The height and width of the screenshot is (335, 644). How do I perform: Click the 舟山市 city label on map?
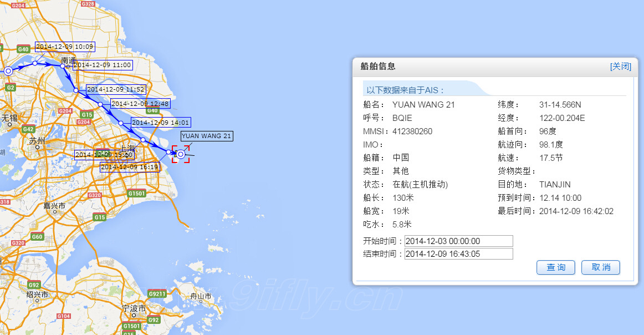[x=201, y=297]
